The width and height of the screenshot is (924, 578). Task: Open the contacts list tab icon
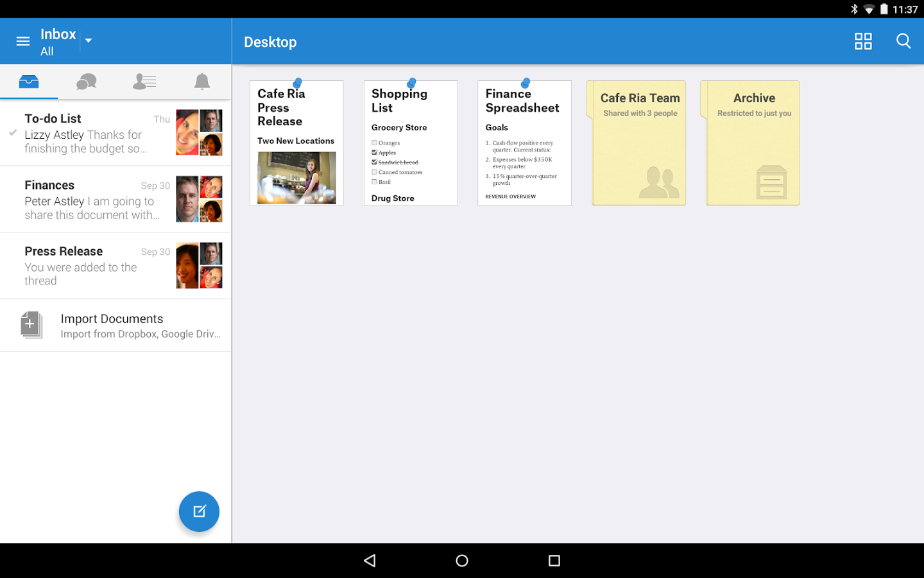pos(144,82)
